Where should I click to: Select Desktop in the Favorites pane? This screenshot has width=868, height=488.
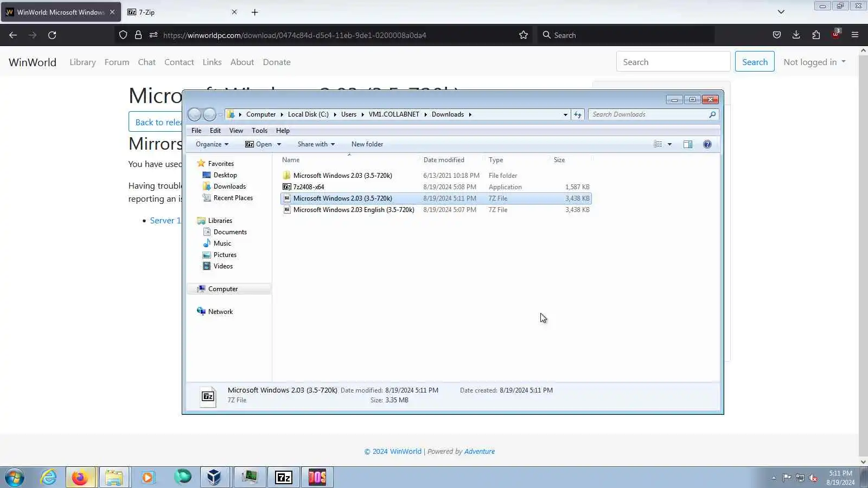225,175
